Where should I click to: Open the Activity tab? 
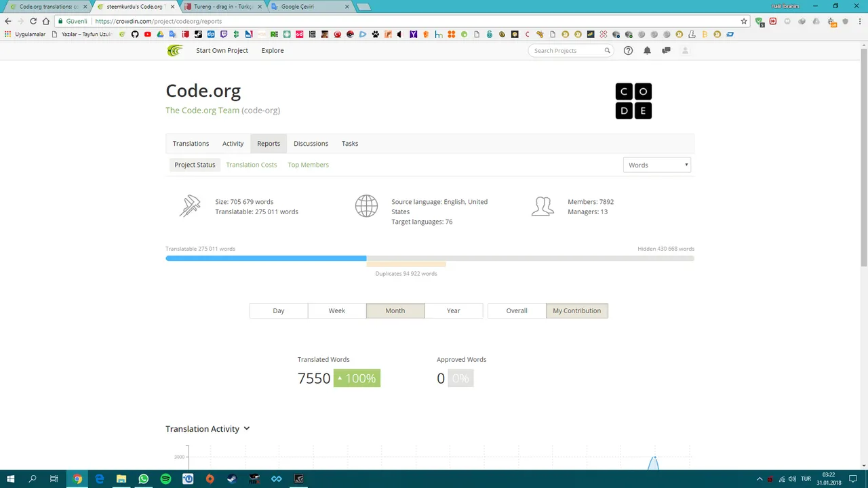tap(233, 144)
